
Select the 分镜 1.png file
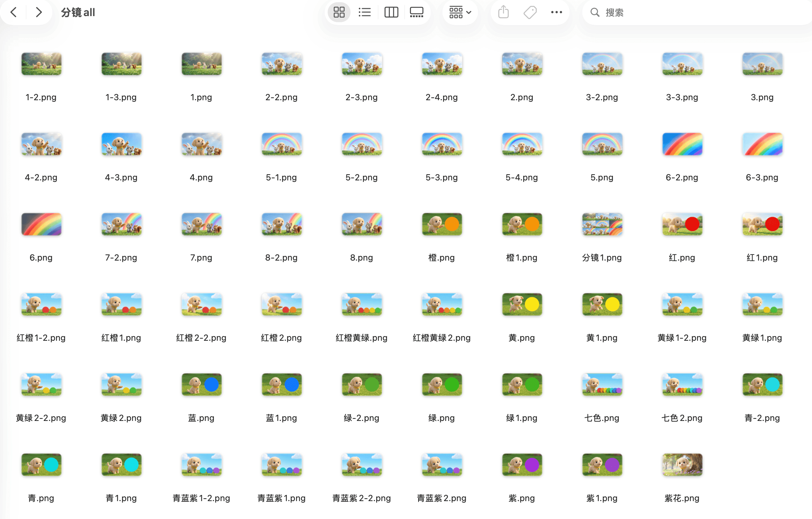602,224
